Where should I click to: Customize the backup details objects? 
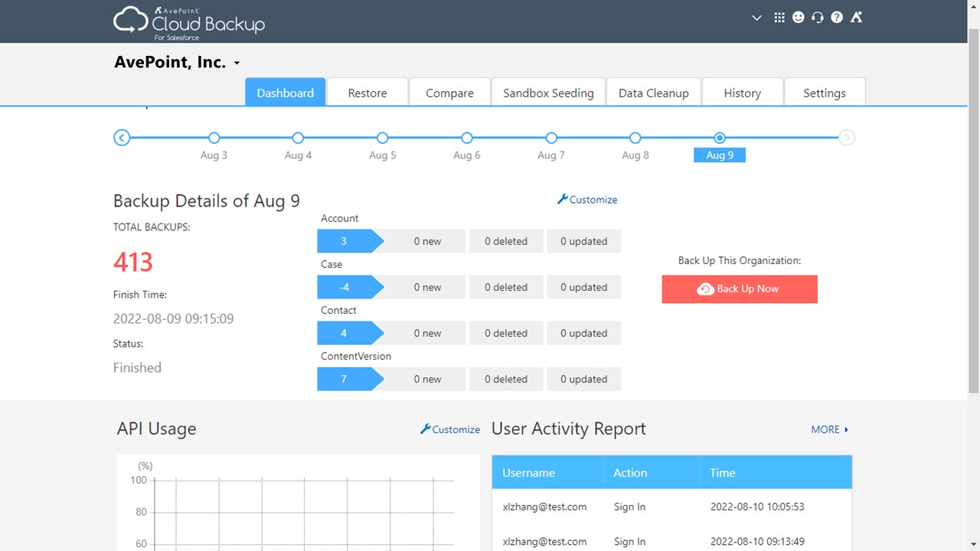[x=587, y=199]
